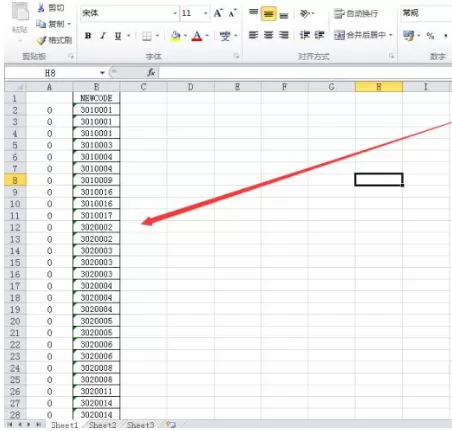
Task: Select cell with 3010017
Action: (96, 216)
